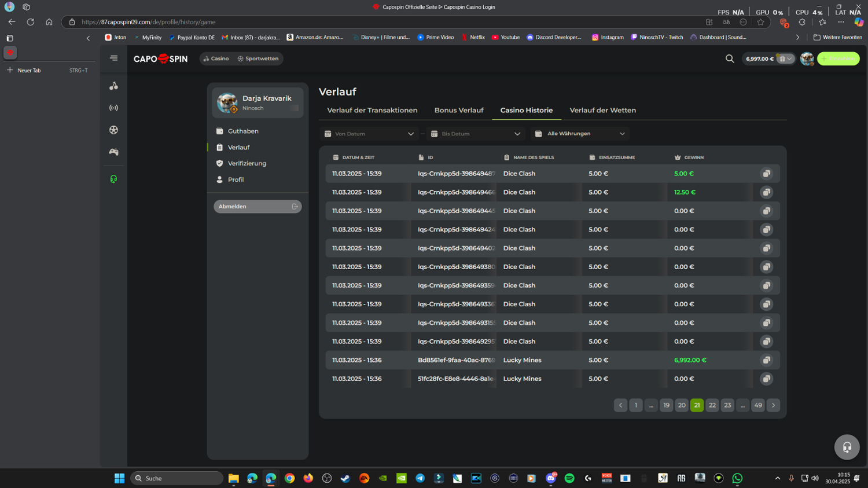Image resolution: width=868 pixels, height=488 pixels.
Task: Expand the wallet balance dropdown in the header
Action: pos(785,58)
